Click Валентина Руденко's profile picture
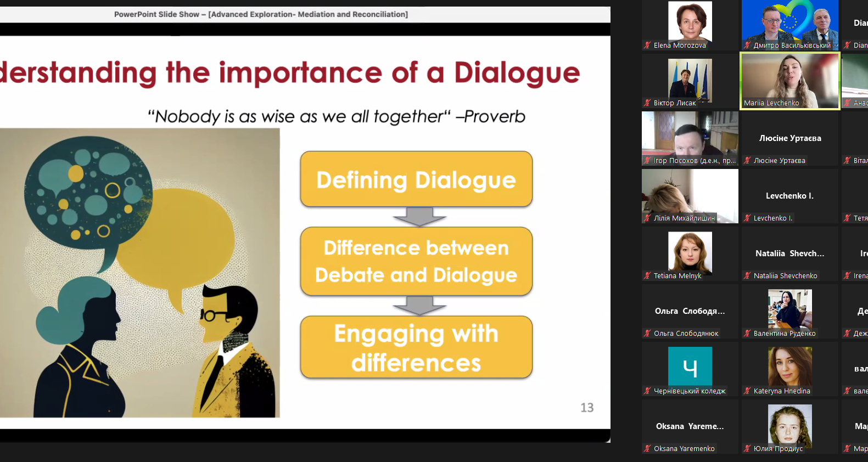This screenshot has width=868, height=462. click(x=789, y=308)
